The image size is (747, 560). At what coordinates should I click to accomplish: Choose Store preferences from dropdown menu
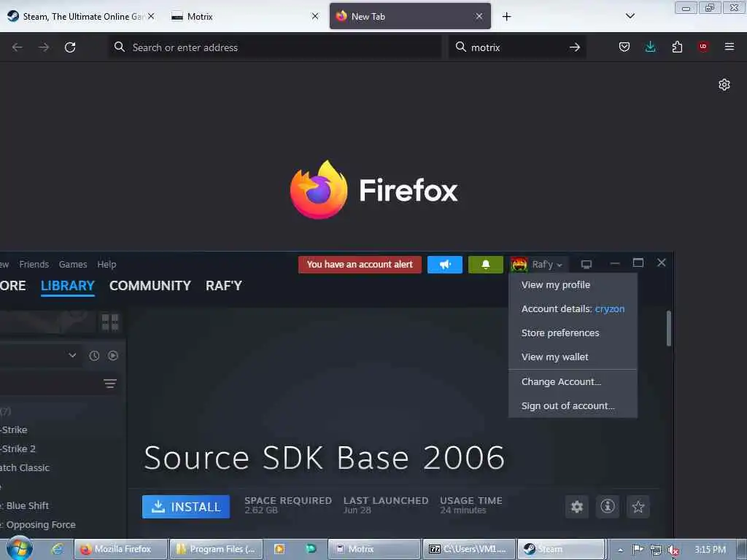point(573,332)
